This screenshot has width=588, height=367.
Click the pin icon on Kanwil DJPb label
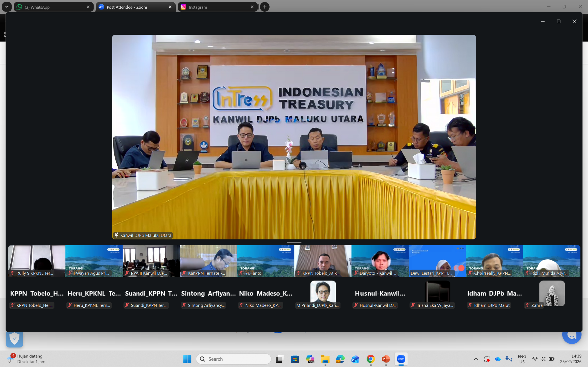click(x=116, y=235)
